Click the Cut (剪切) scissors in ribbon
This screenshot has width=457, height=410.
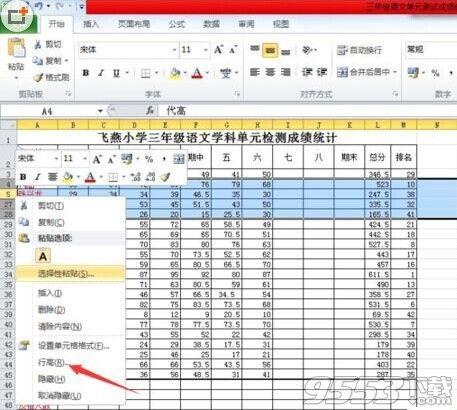38,44
